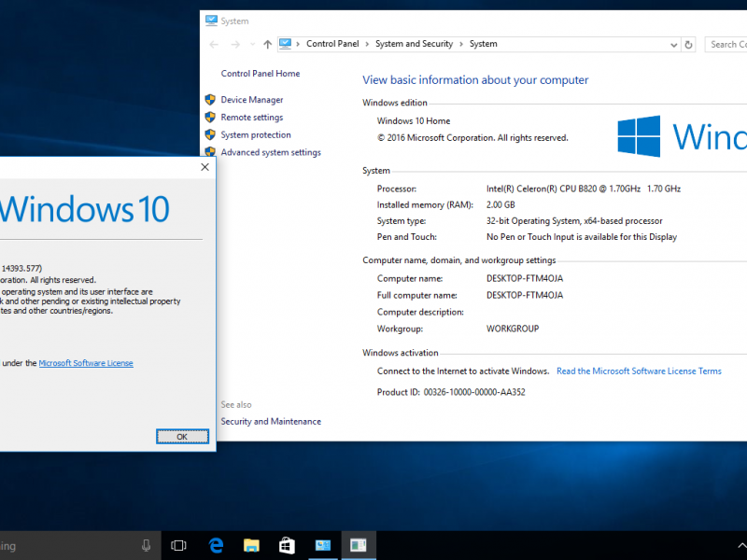Open the address bar history dropdown
Viewport: 747px width, 560px height.
673,45
